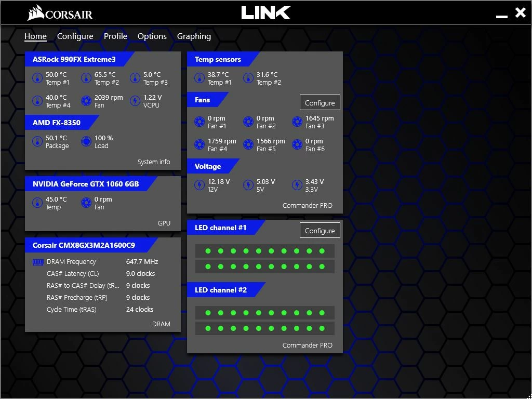Click the 24 clocks value
Screen dimensions: 532x399
[140, 310]
